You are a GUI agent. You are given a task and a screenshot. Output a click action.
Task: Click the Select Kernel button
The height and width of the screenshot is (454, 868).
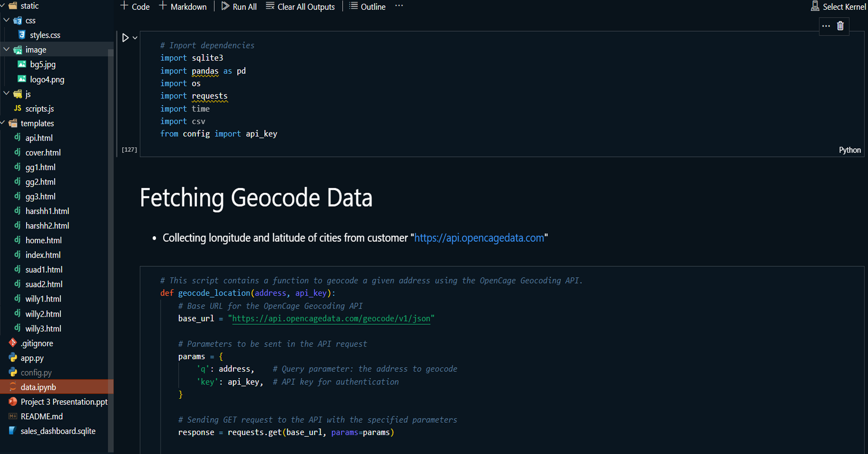click(x=838, y=7)
